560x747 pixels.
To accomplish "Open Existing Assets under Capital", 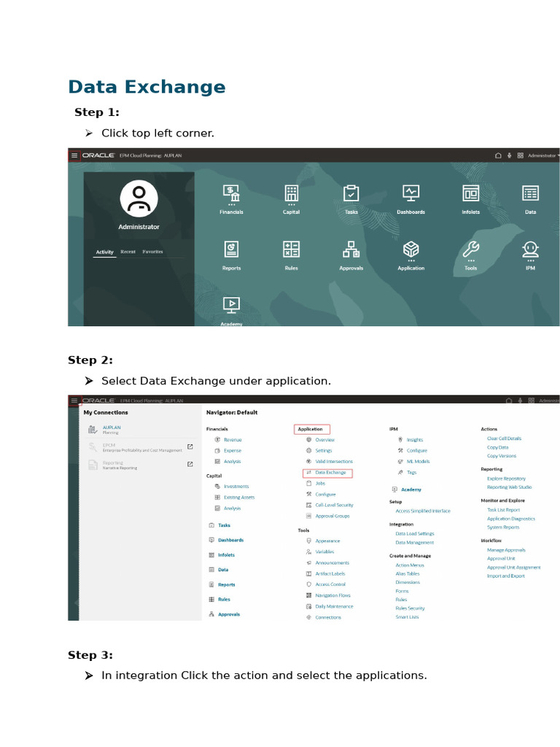I will point(239,498).
